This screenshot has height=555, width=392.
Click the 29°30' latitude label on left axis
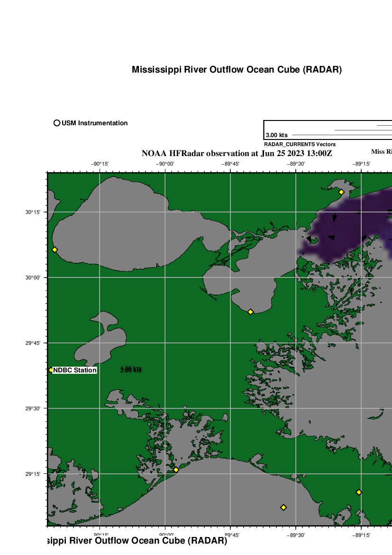(33, 408)
